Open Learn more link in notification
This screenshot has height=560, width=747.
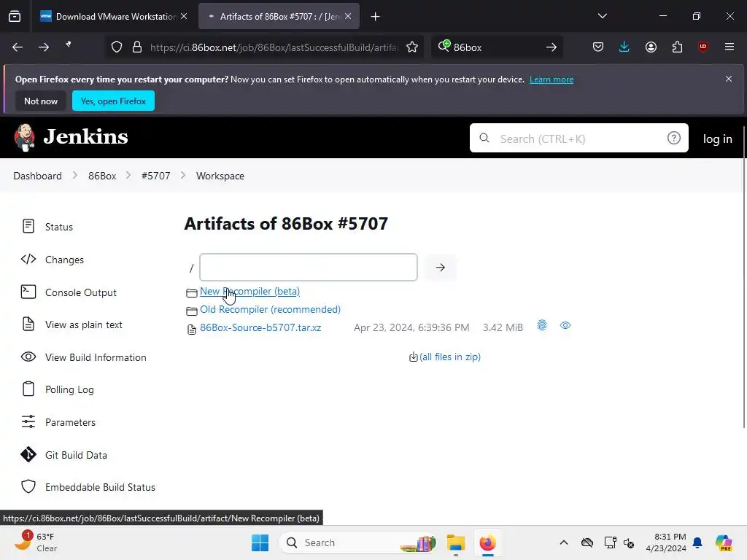point(551,79)
